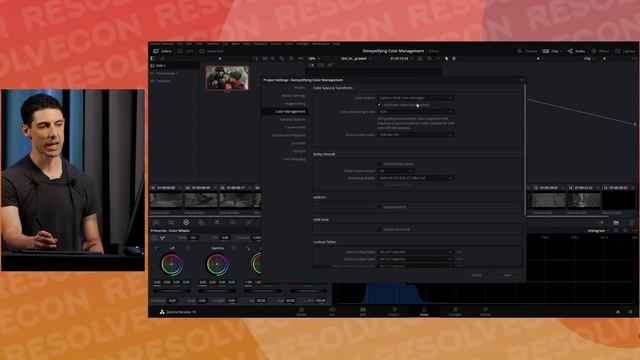Select clip 01 thumbnail in timeline
The image size is (640, 360).
pyautogui.click(x=166, y=200)
